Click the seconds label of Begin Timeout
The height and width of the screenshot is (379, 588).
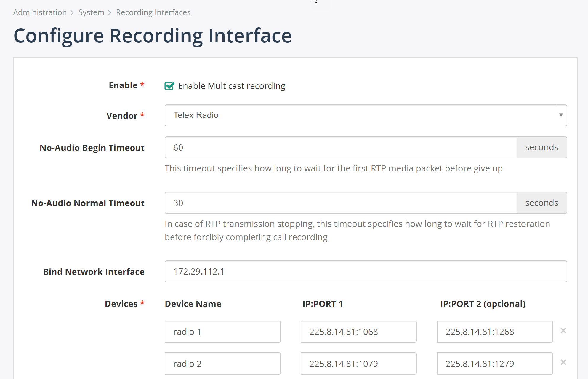[x=542, y=147]
